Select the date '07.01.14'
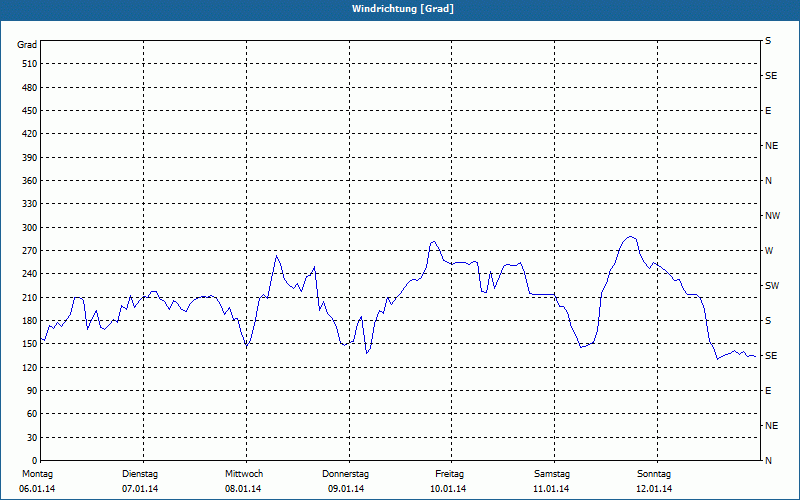 click(140, 489)
